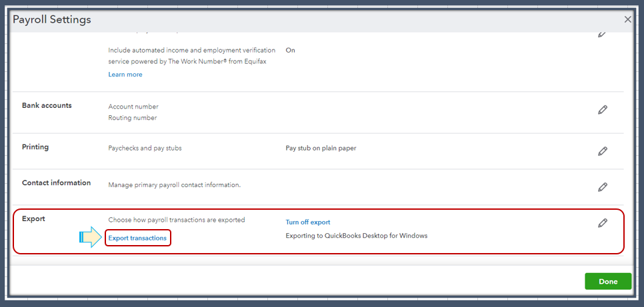
Task: Click the Routing number label
Action: 133,118
